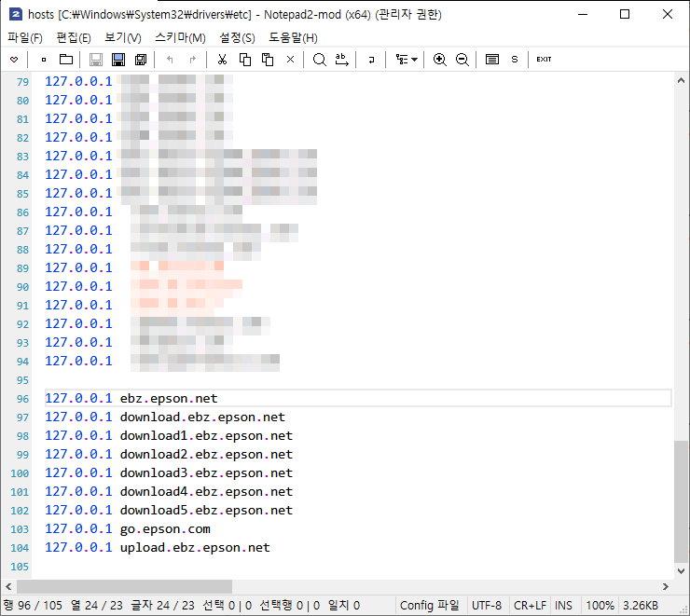Click the vertical scrollbar up arrow

tap(681, 80)
